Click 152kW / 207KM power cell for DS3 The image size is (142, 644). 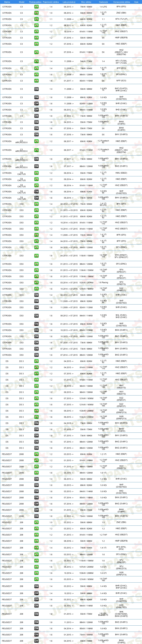(x=86, y=283)
